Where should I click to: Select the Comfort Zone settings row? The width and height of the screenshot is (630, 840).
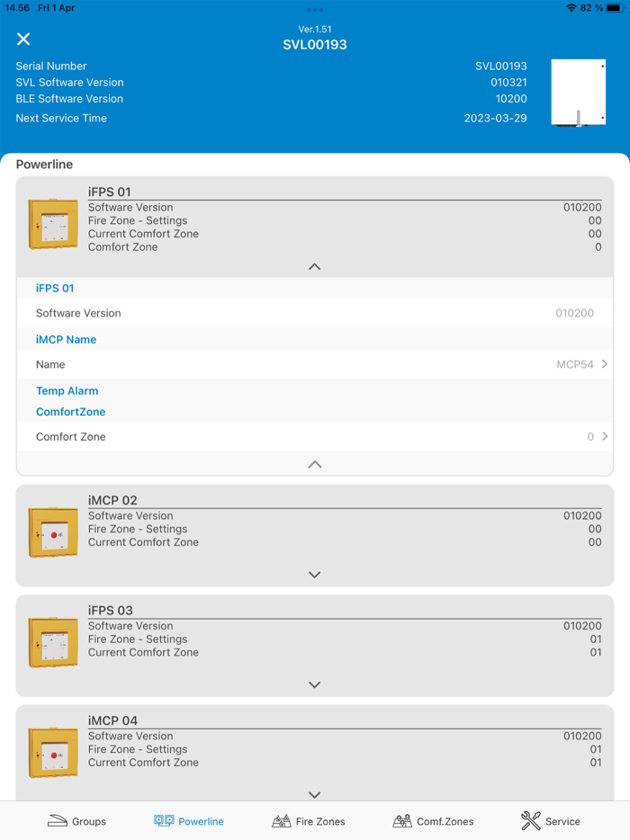(x=315, y=436)
